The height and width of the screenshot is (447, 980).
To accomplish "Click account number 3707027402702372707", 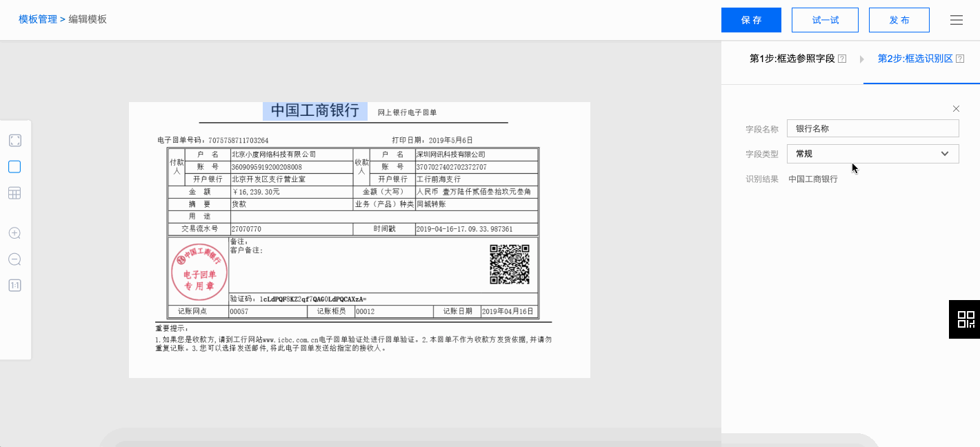I will 451,167.
